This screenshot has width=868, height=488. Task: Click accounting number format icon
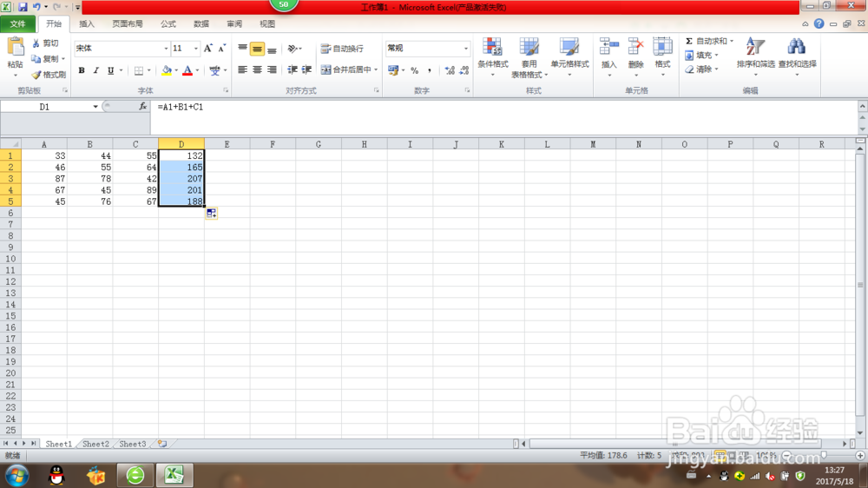coord(393,70)
